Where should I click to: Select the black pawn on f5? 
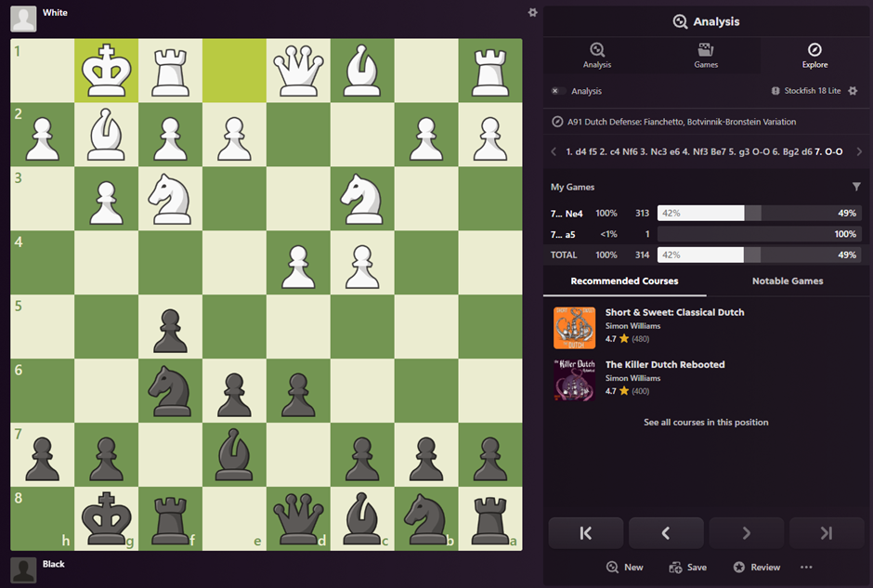[x=170, y=326]
